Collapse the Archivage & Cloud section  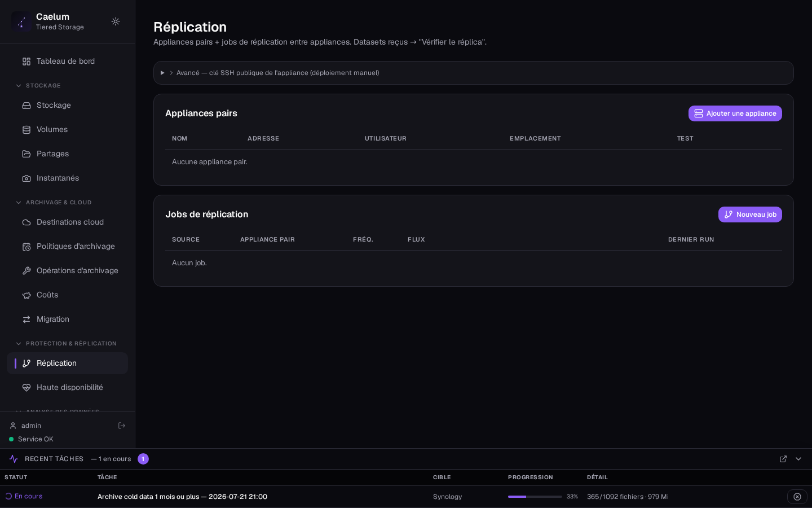(19, 203)
